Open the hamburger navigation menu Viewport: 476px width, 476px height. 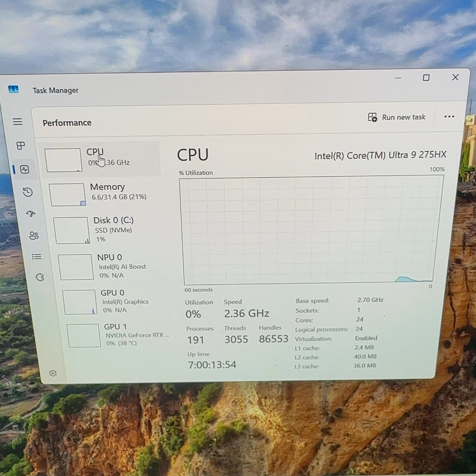point(17,122)
